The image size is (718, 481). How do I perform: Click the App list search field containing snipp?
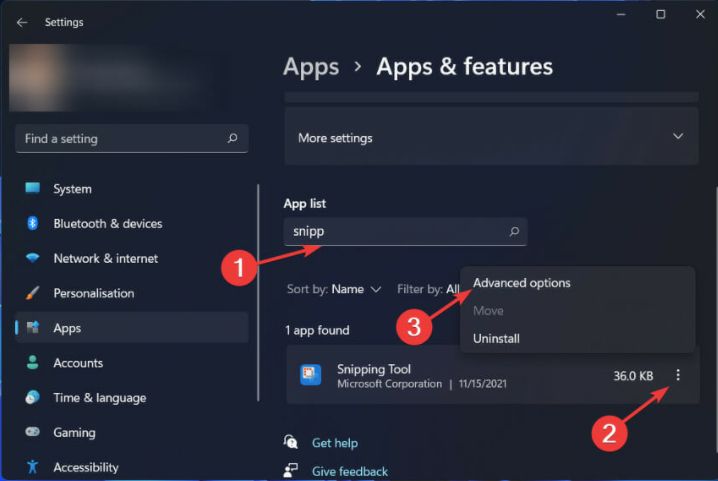pos(405,232)
